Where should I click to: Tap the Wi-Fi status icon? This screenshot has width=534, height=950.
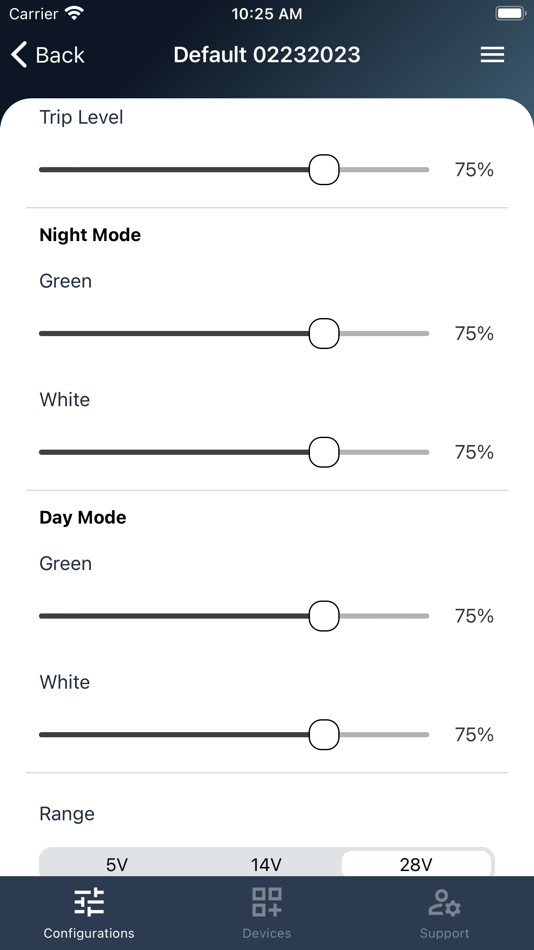point(75,13)
